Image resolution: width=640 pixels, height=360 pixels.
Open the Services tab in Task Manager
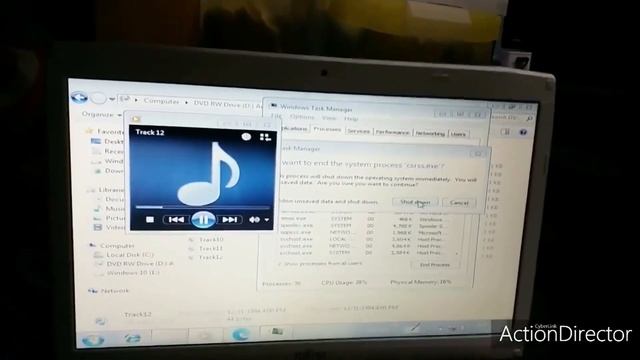pyautogui.click(x=358, y=131)
